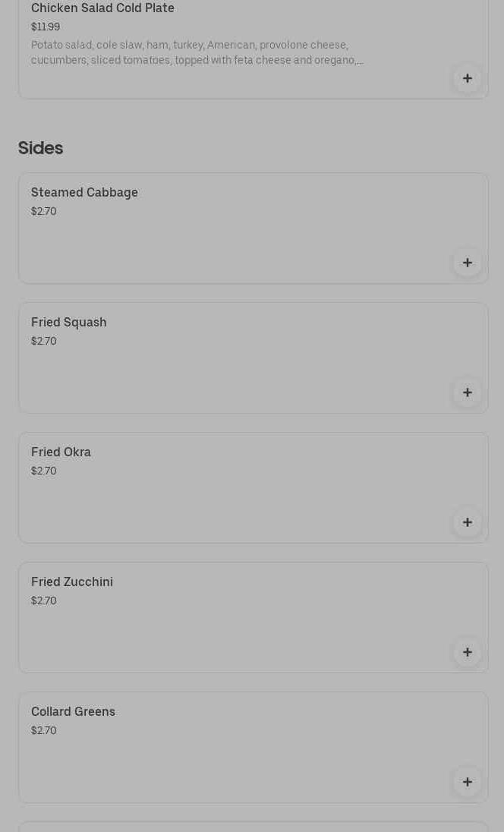Click the Collard Greens $2.70 price
Image resolution: width=504 pixels, height=832 pixels.
coord(44,731)
